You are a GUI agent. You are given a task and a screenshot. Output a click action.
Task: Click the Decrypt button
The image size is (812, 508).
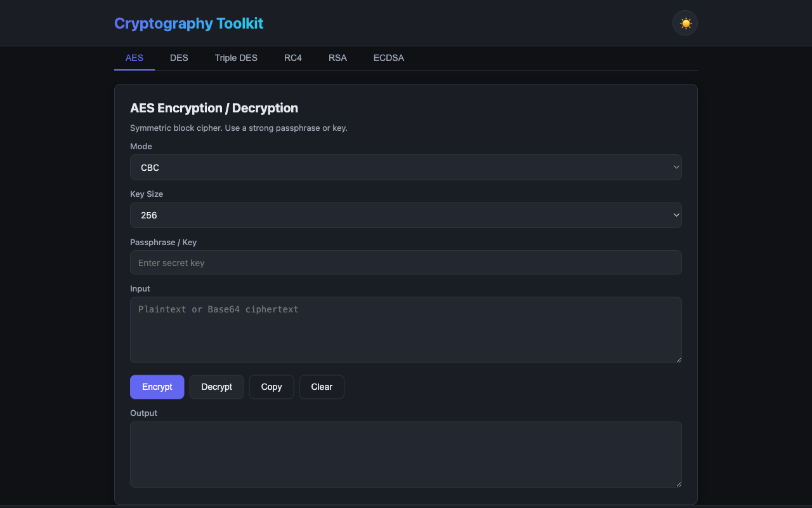pyautogui.click(x=217, y=387)
